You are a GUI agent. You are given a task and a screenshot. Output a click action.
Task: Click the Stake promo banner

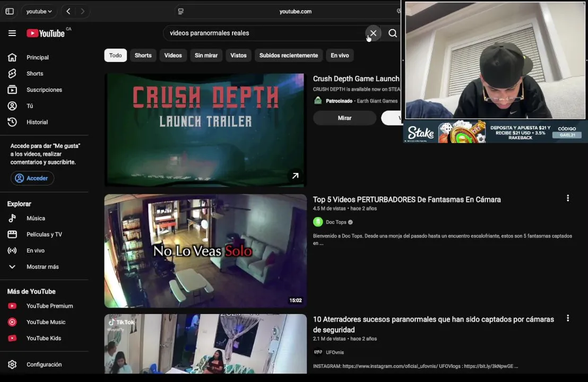(x=495, y=132)
